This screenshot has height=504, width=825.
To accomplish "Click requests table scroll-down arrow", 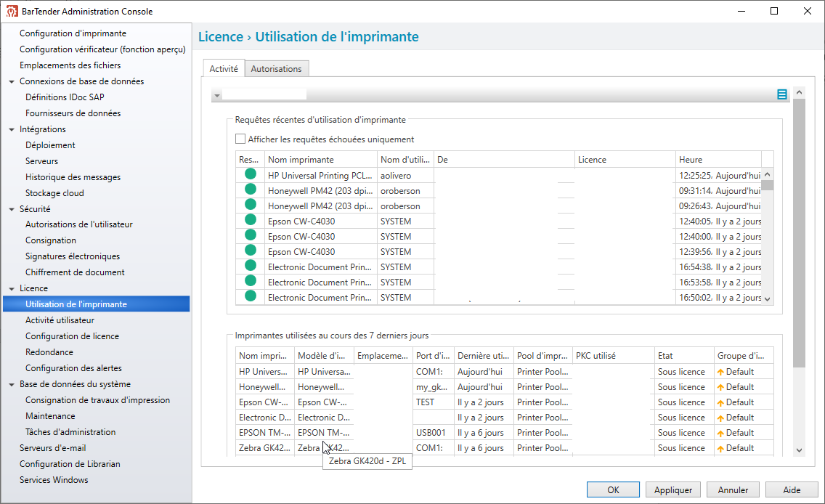I will point(767,298).
